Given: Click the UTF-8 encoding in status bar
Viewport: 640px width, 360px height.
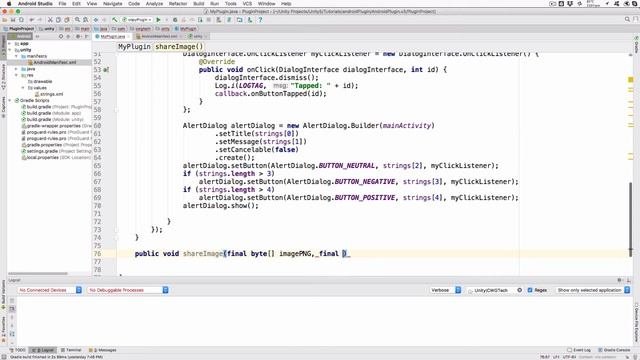Looking at the screenshot, I should (x=569, y=357).
